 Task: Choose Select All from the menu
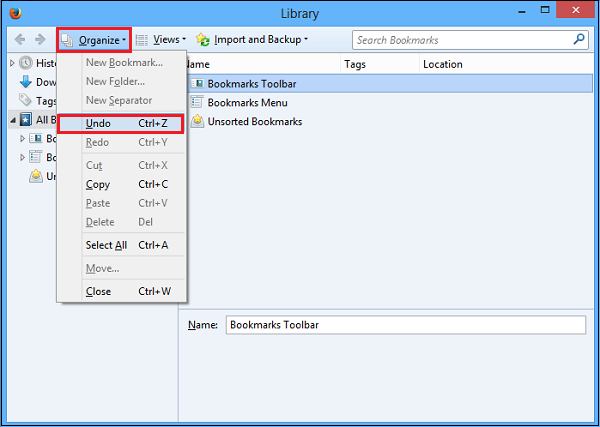pyautogui.click(x=121, y=245)
